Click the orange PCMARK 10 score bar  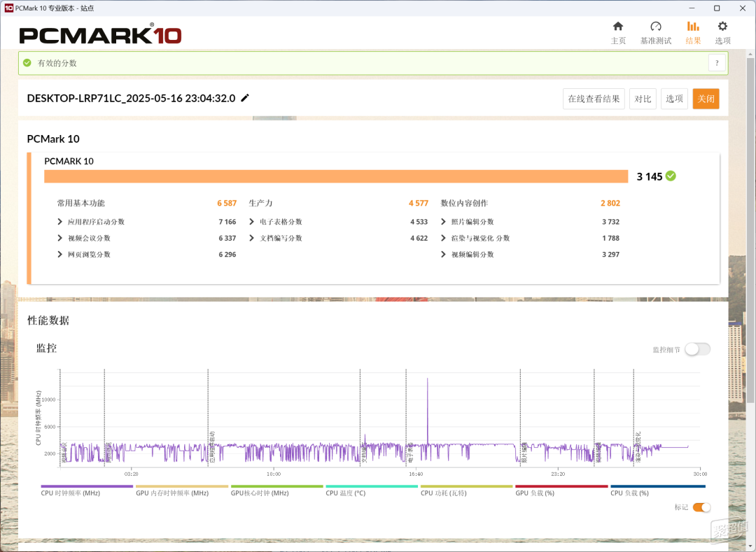(336, 176)
